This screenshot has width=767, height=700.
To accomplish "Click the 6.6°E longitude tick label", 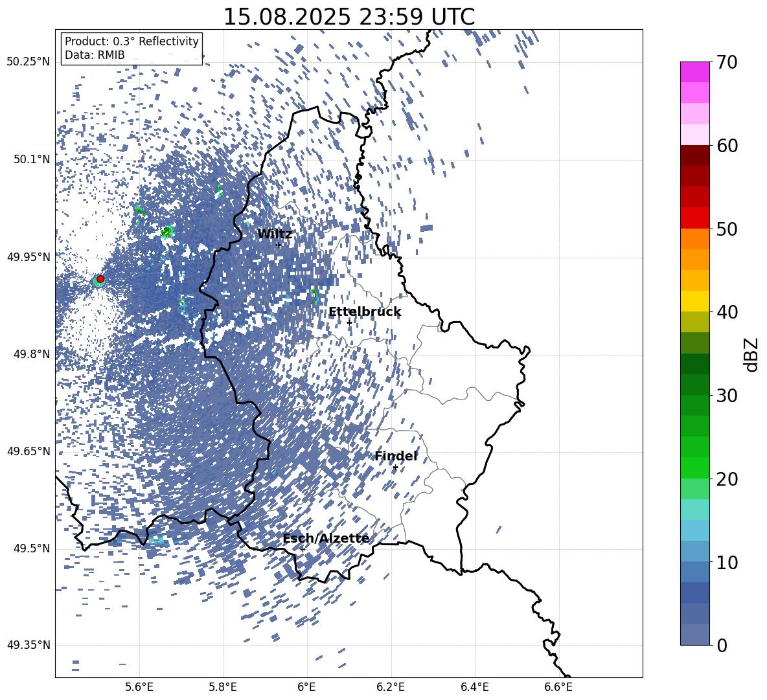I will [558, 687].
